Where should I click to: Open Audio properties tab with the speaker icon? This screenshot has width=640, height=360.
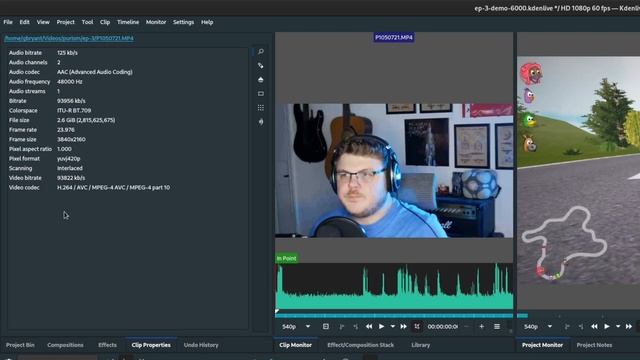click(260, 122)
